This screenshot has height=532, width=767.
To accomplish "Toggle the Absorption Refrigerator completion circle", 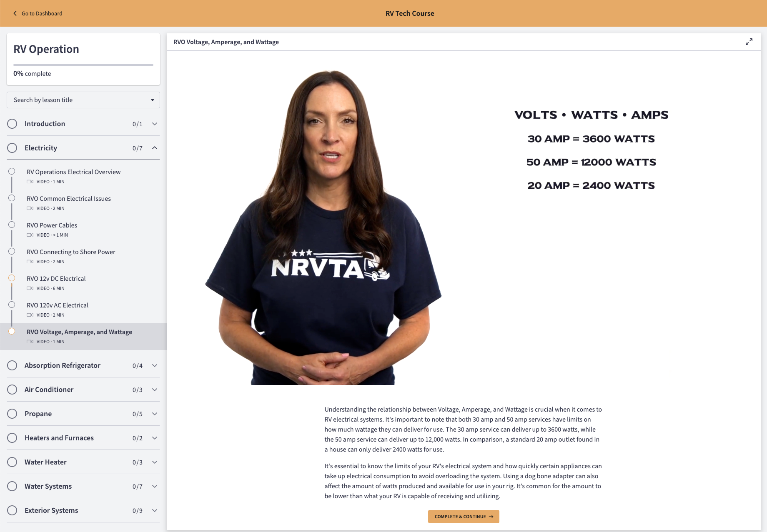I will click(x=12, y=365).
